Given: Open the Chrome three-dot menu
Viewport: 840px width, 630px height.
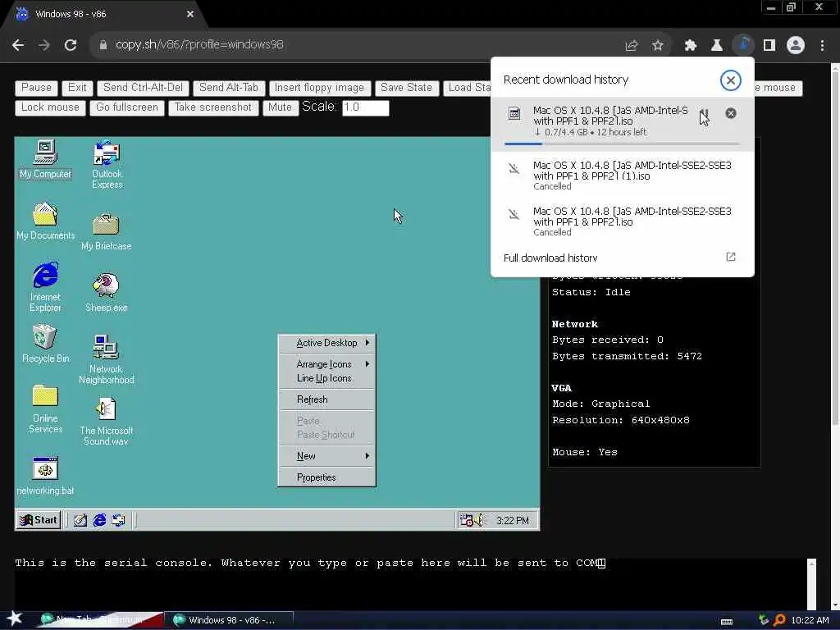Looking at the screenshot, I should click(822, 45).
